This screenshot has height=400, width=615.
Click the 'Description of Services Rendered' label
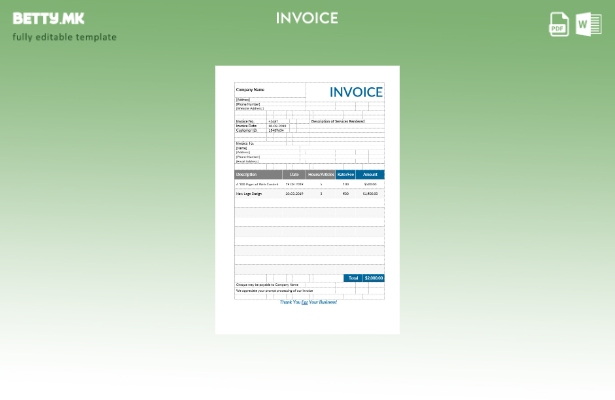[x=338, y=121]
